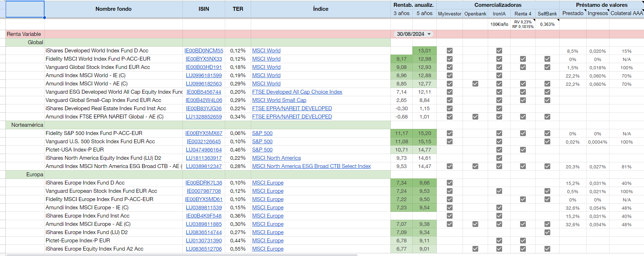Open ISIN link LU0996182563

coord(204,84)
